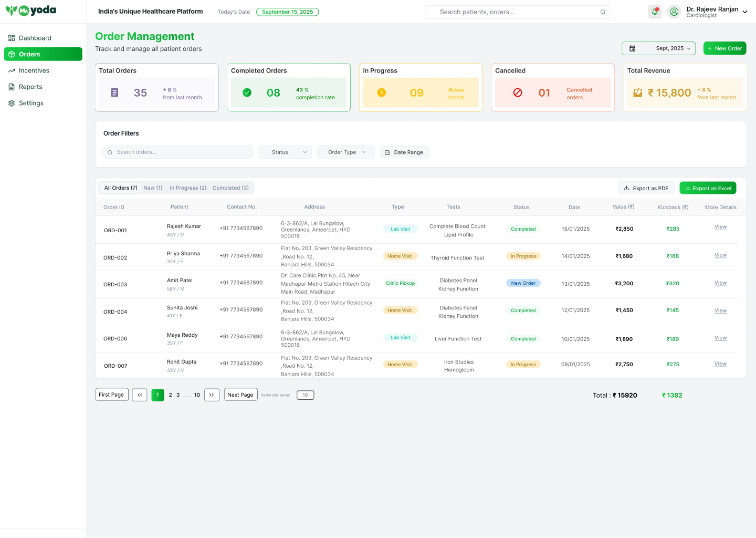This screenshot has width=756, height=538.
Task: Click the notification bell icon
Action: (655, 12)
